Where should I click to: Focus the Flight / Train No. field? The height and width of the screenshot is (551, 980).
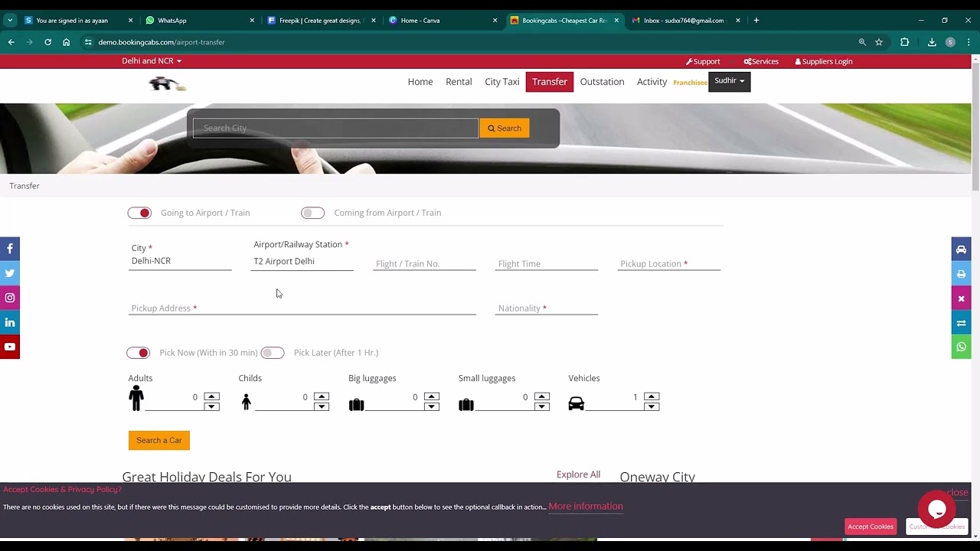click(425, 264)
